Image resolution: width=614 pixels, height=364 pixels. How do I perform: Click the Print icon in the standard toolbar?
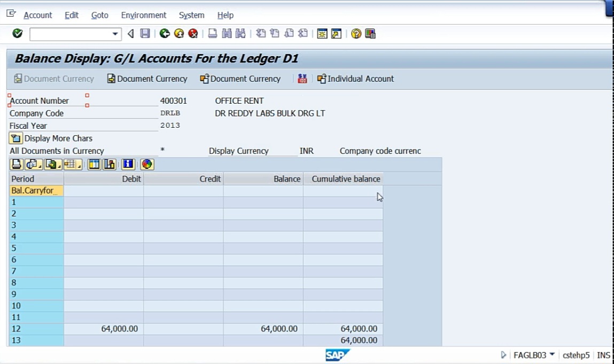(212, 34)
